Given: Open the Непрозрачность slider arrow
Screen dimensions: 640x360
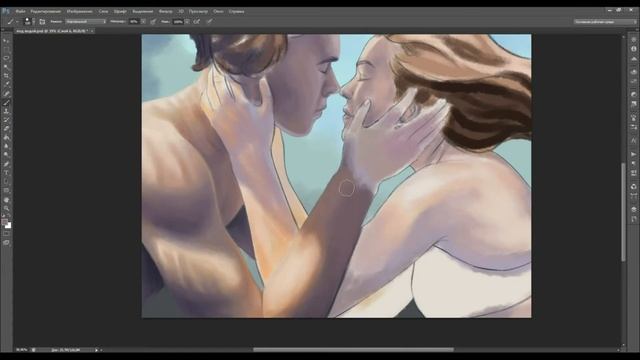Looking at the screenshot, I should tap(143, 22).
